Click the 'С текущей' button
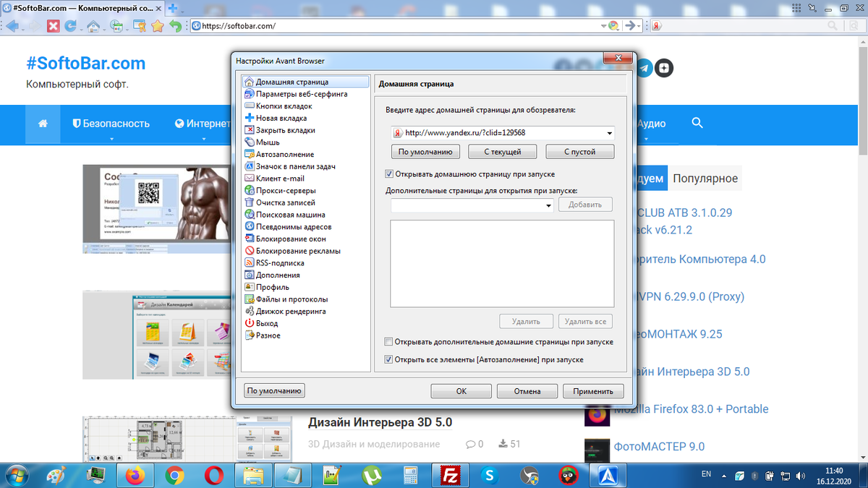The image size is (868, 488). pyautogui.click(x=503, y=152)
